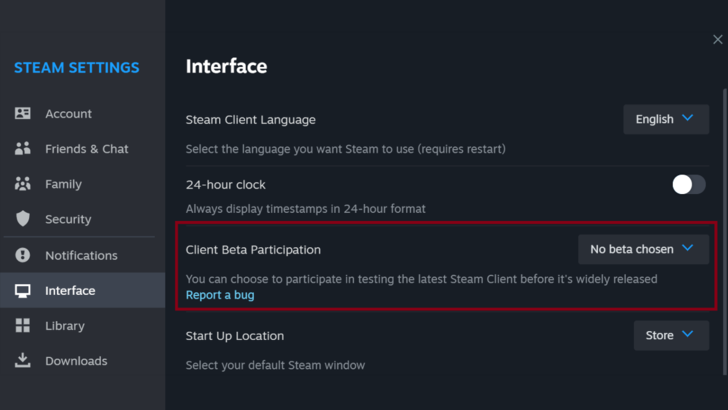Click the Account sidebar icon
The height and width of the screenshot is (410, 728).
click(x=23, y=114)
